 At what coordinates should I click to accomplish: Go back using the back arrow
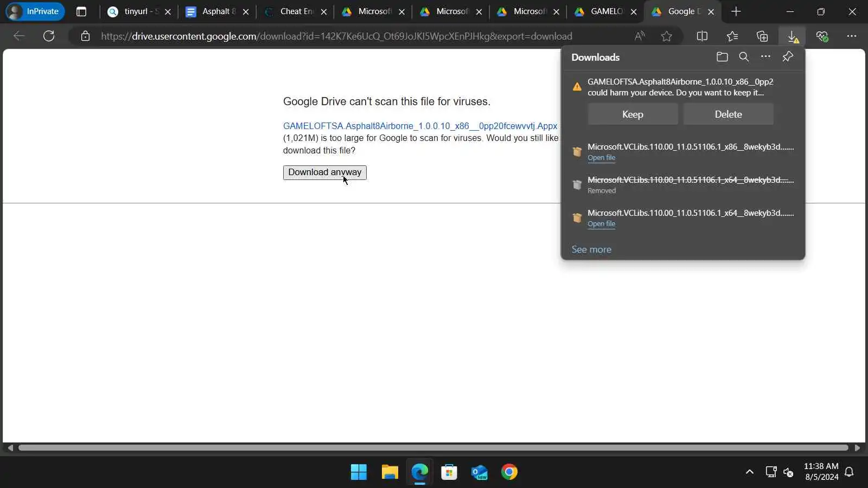point(19,36)
